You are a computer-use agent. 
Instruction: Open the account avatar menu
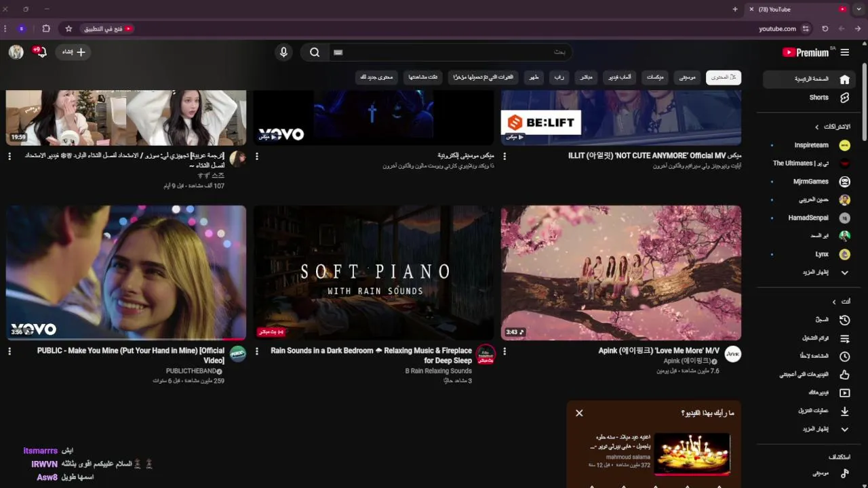[x=16, y=52]
